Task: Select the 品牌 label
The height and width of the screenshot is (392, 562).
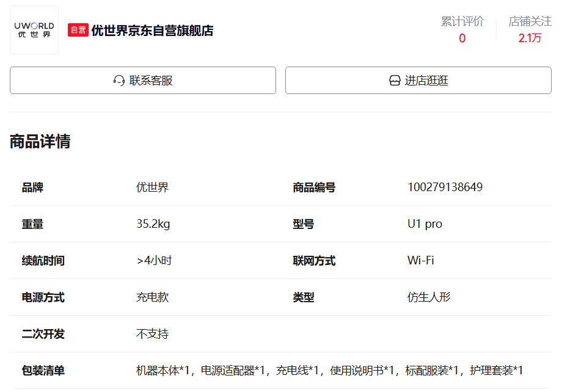Action: click(x=32, y=187)
